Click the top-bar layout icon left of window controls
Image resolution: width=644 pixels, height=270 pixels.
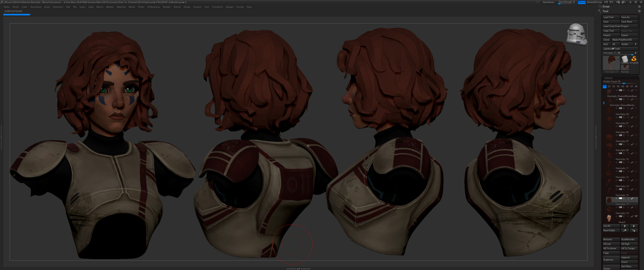pyautogui.click(x=624, y=2)
